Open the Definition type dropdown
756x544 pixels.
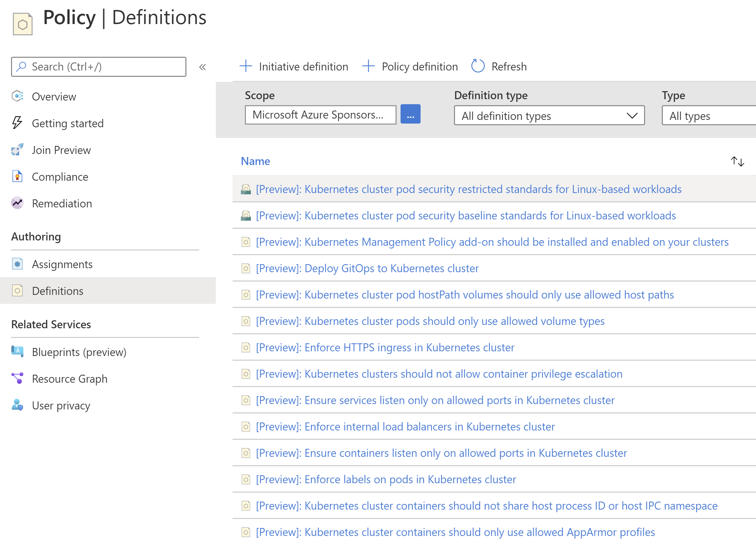549,116
